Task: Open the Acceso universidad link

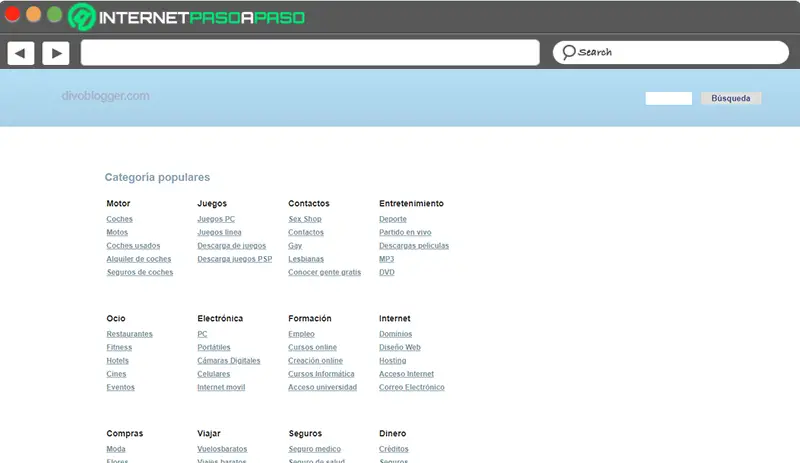Action: [x=322, y=387]
